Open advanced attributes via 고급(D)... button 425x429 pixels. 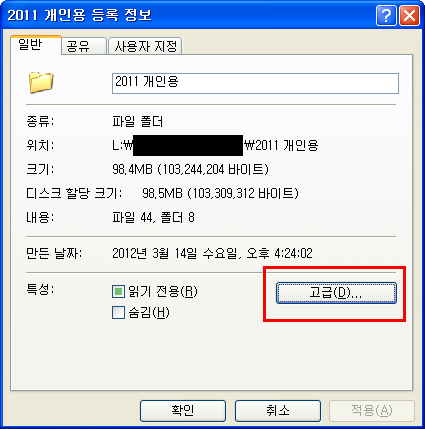336,293
